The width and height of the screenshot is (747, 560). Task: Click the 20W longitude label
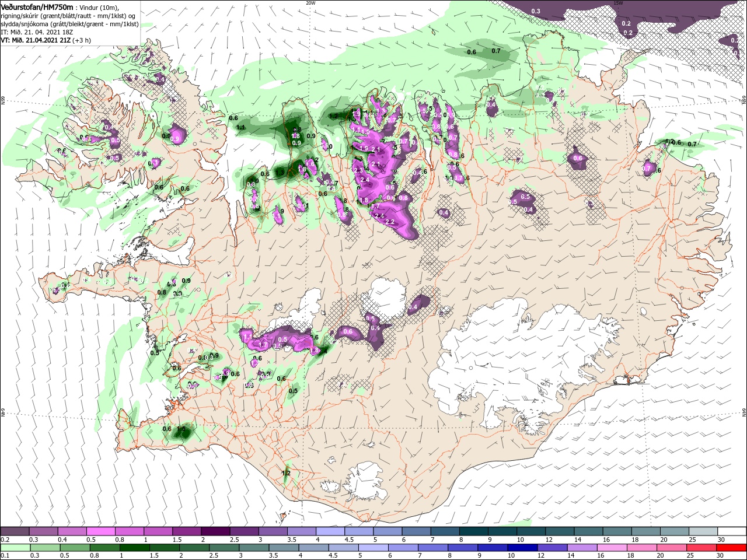point(310,3)
